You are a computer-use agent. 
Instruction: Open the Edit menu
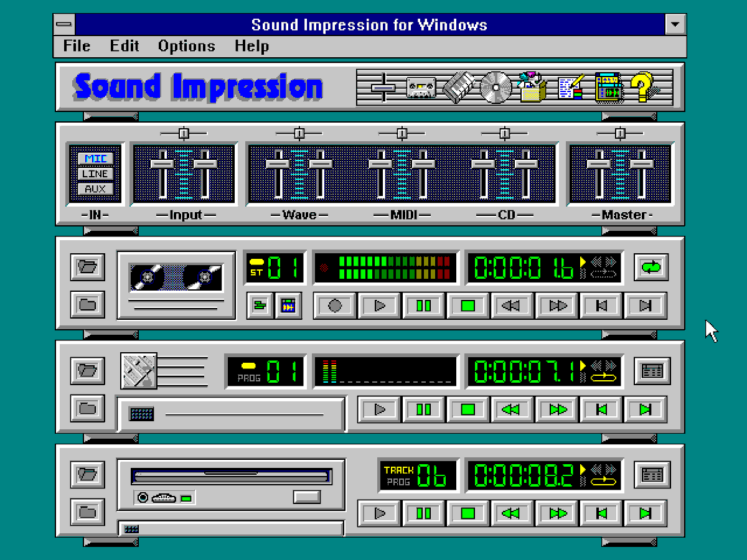[x=125, y=46]
